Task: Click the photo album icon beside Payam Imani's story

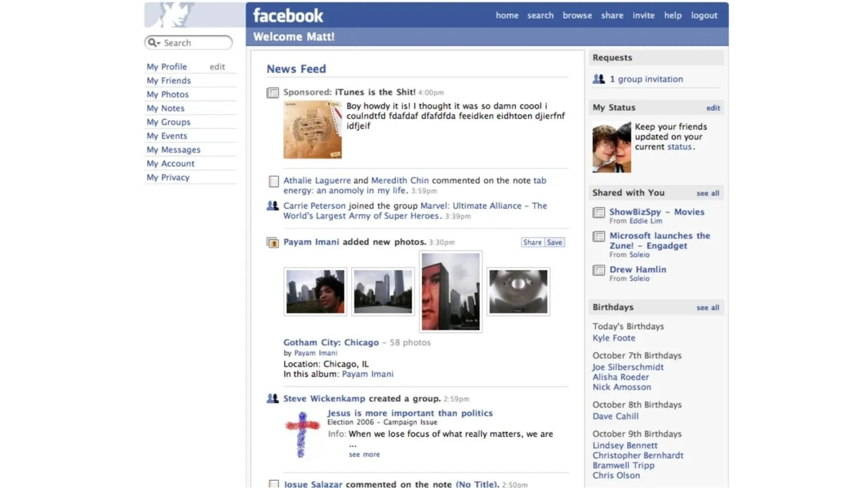Action: pyautogui.click(x=273, y=243)
